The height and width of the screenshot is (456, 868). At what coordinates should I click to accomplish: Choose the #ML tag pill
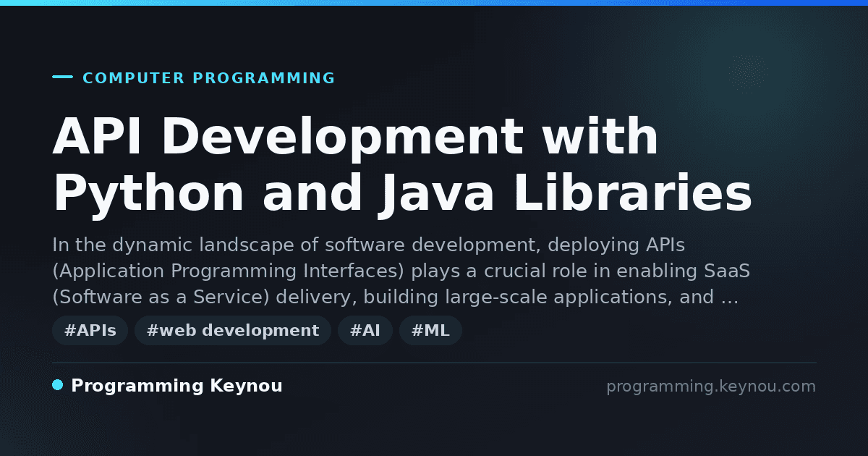[x=430, y=331]
